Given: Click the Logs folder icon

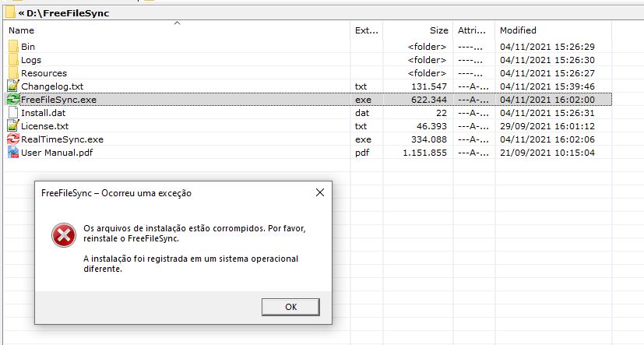Looking at the screenshot, I should (x=13, y=59).
